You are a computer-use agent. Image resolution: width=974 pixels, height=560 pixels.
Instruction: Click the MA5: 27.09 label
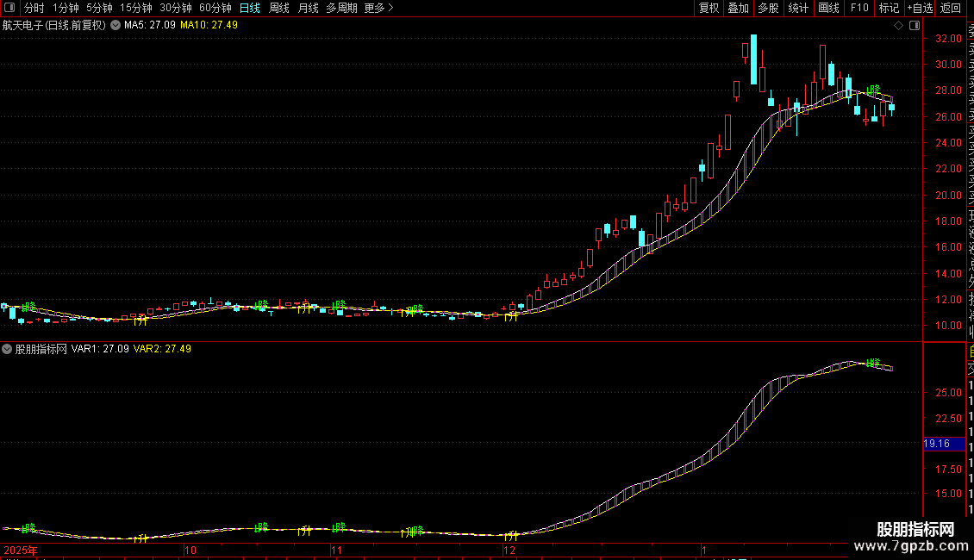pyautogui.click(x=150, y=26)
